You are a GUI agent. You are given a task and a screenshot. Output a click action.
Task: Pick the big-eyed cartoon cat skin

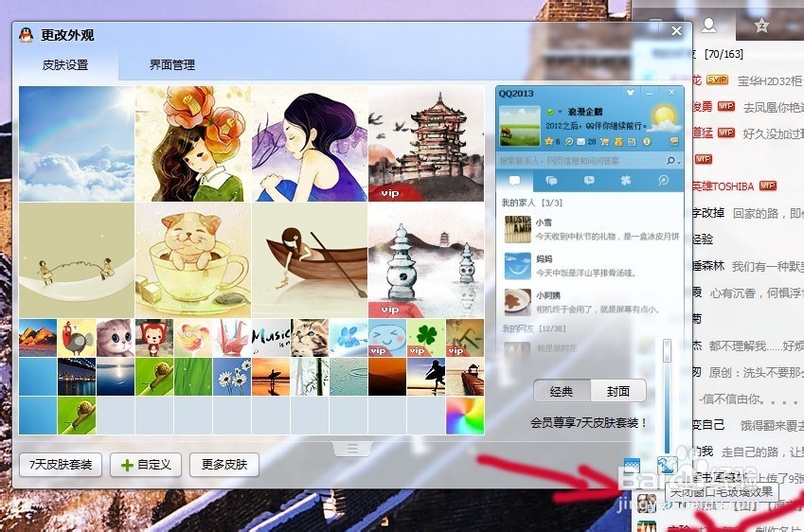click(116, 338)
